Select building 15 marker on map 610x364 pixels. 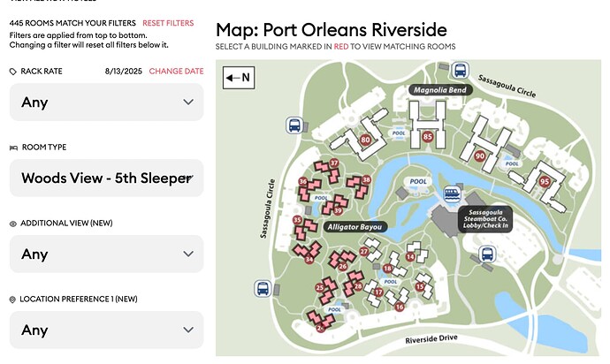[419, 286]
